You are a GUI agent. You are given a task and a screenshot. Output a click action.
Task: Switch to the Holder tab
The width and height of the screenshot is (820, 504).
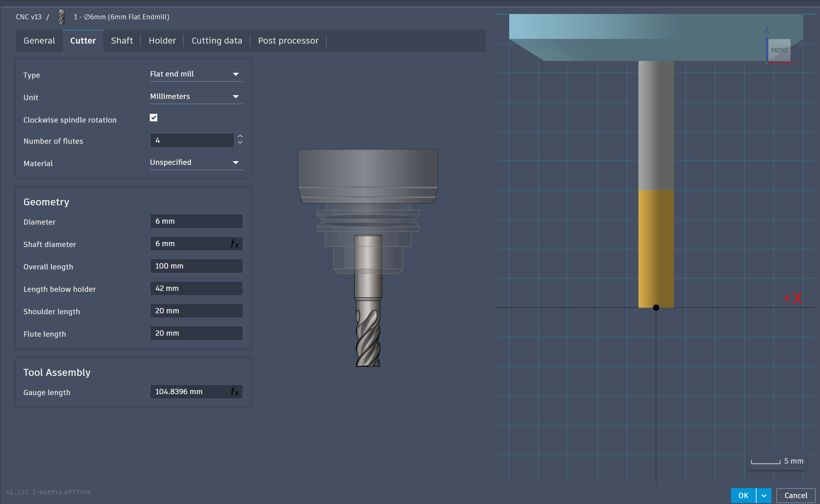tap(162, 41)
